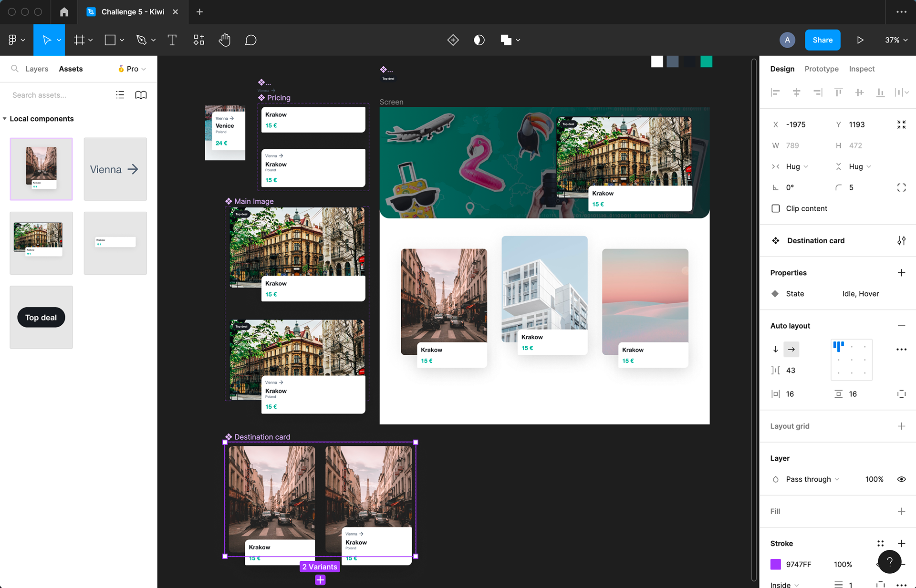Toggle layer visibility eye icon
The height and width of the screenshot is (588, 916).
pyautogui.click(x=901, y=479)
